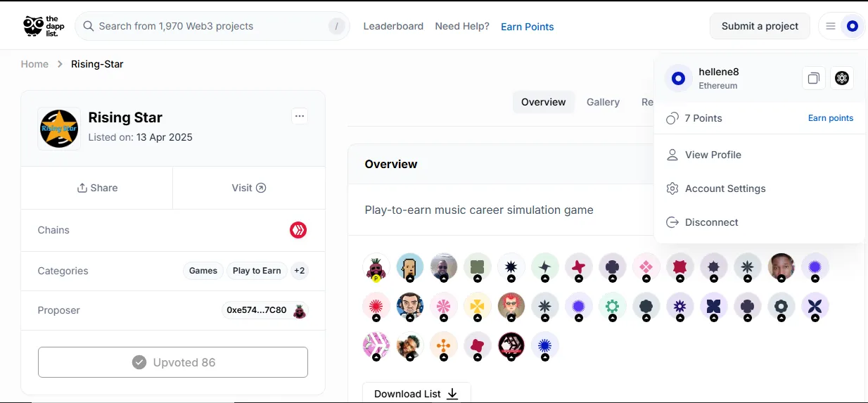Click the Home breadcrumb link
The height and width of the screenshot is (403, 868).
click(34, 64)
